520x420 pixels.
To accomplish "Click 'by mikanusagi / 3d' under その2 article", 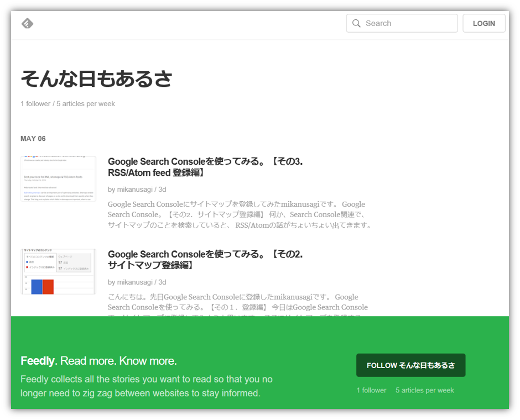I will click(x=137, y=282).
